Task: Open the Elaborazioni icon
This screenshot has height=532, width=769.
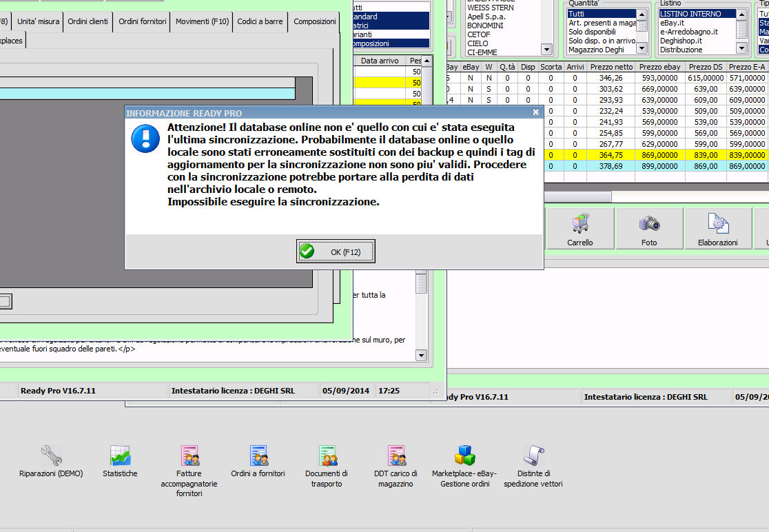Action: tap(717, 227)
